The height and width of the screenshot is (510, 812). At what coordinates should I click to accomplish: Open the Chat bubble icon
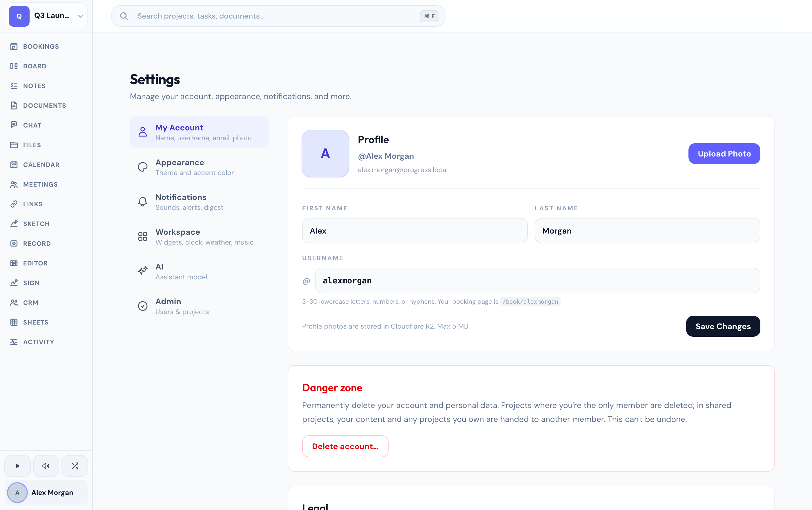(14, 125)
